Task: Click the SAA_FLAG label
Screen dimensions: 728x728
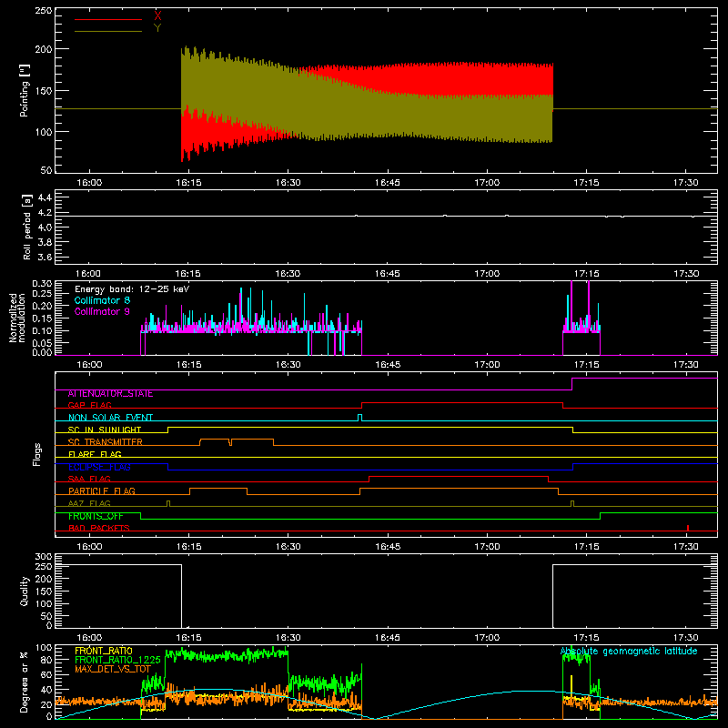Action: pos(89,480)
